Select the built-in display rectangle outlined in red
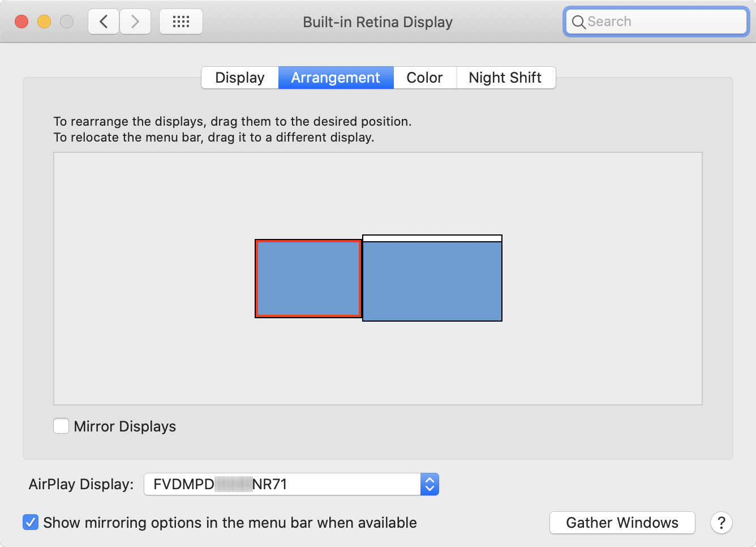The height and width of the screenshot is (547, 756). click(309, 279)
